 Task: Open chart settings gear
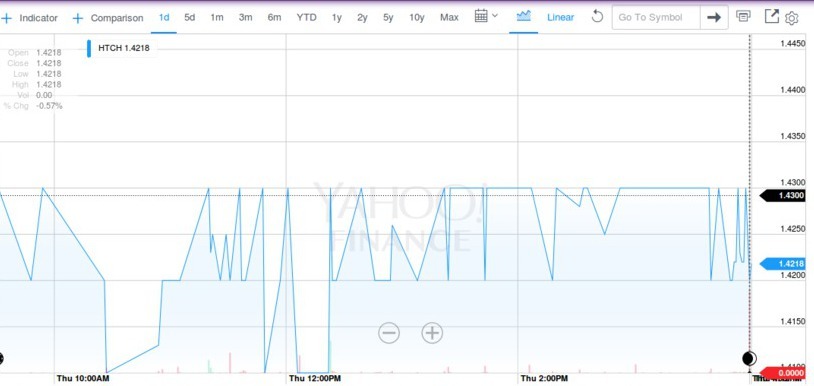coord(791,19)
